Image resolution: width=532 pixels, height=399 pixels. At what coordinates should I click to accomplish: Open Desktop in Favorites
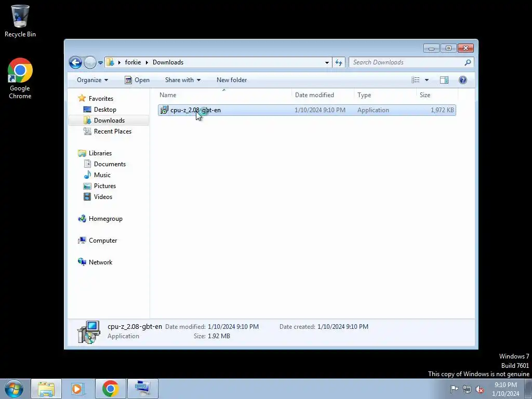[x=100, y=109]
